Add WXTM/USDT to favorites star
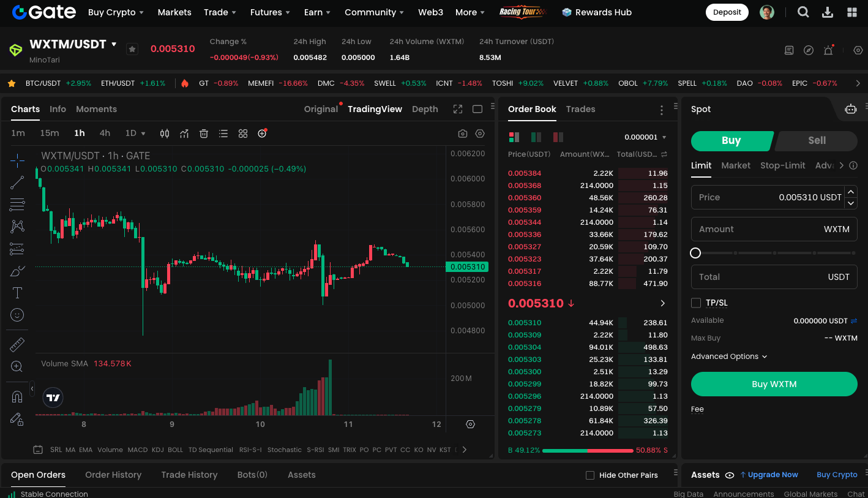868x498 pixels. click(132, 49)
